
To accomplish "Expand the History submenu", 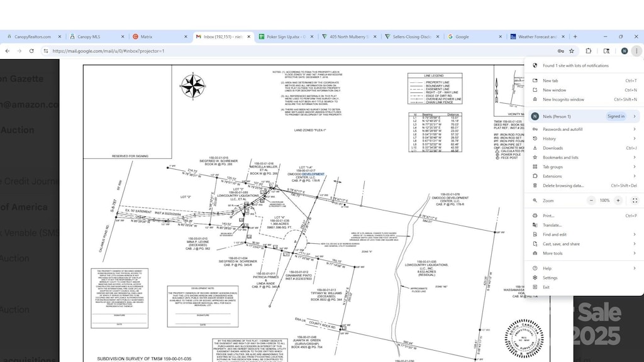I will pos(584,139).
